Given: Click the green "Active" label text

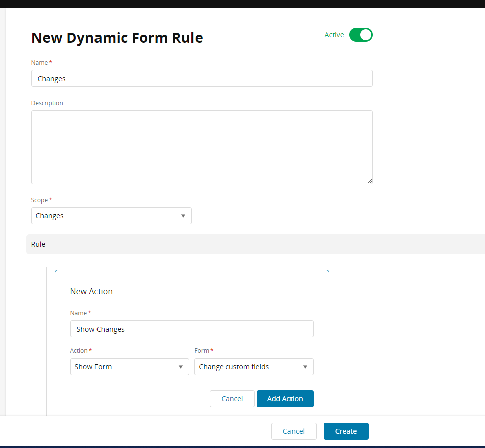Looking at the screenshot, I should [x=334, y=35].
